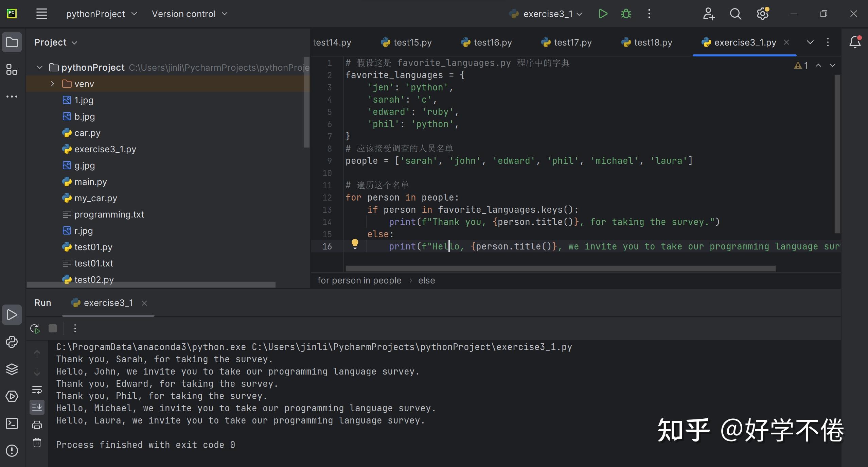868x467 pixels.
Task: Expand the venv folder in the project tree
Action: click(52, 83)
